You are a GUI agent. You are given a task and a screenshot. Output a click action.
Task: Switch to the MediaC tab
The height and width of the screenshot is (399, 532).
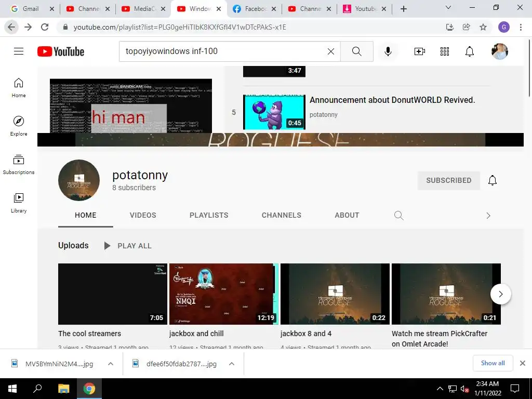pos(144,9)
